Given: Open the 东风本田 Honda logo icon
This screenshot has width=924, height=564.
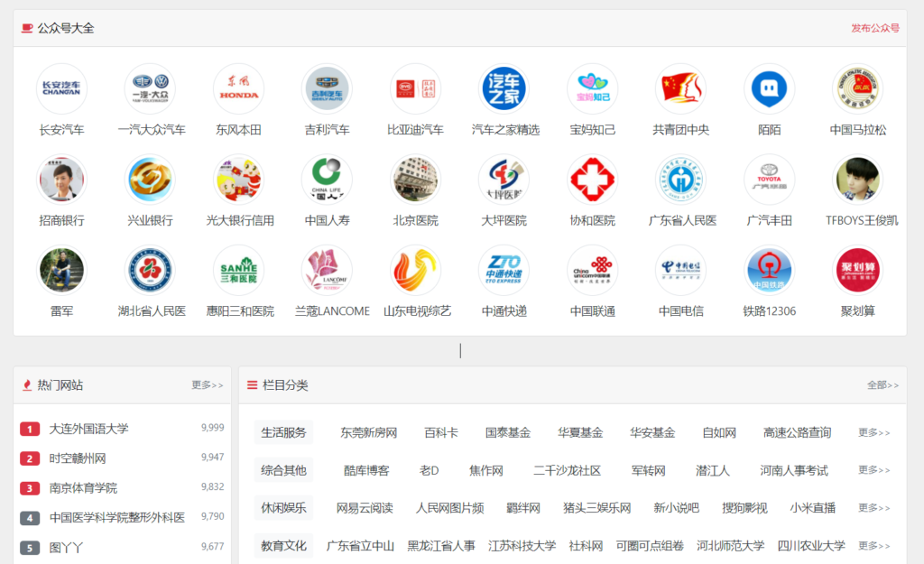Looking at the screenshot, I should (x=238, y=88).
